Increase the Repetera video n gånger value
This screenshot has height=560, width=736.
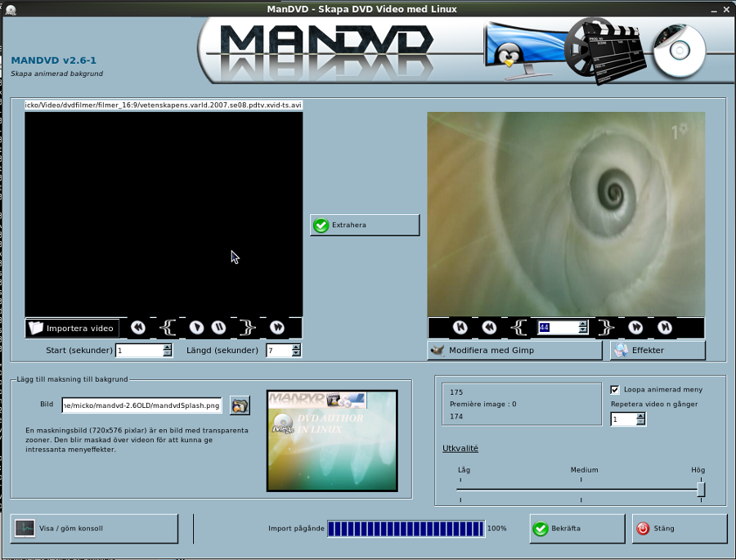pyautogui.click(x=640, y=416)
